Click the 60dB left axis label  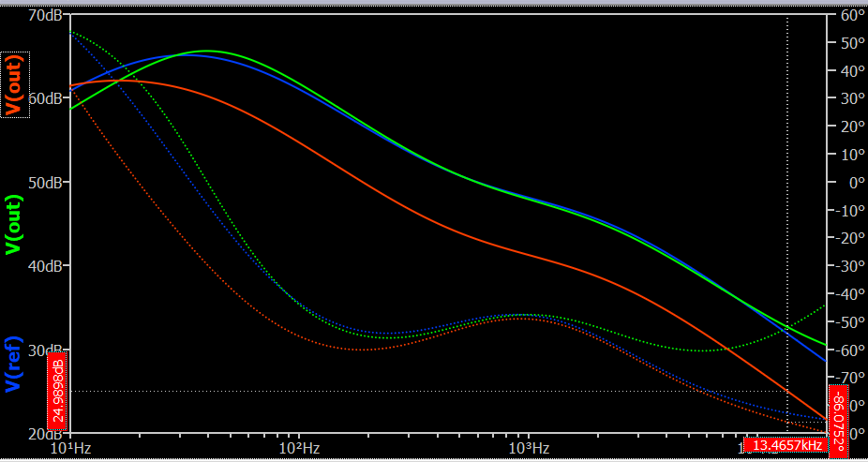point(44,98)
